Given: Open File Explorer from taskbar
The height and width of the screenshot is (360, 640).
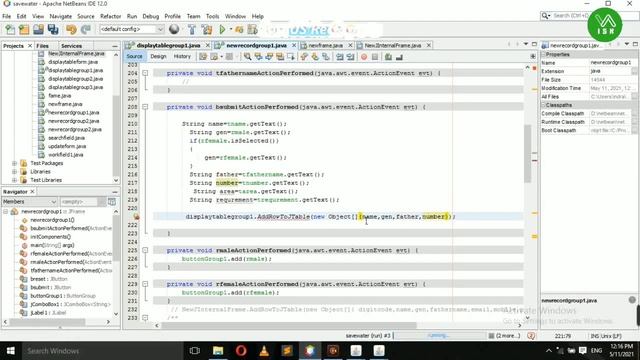Looking at the screenshot, I should tap(218, 351).
